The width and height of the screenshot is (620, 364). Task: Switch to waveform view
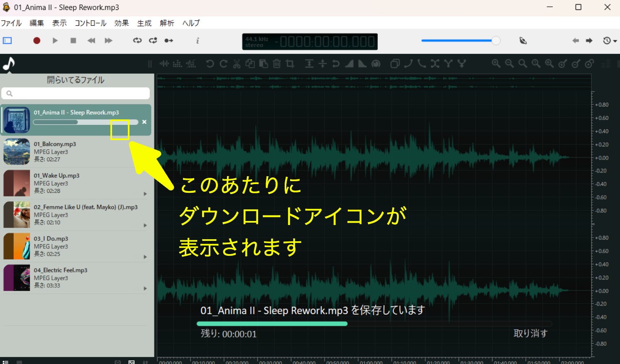[x=164, y=63]
